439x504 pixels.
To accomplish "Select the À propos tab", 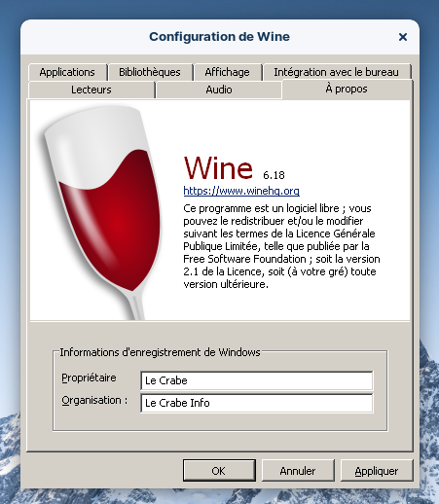I will pos(347,89).
